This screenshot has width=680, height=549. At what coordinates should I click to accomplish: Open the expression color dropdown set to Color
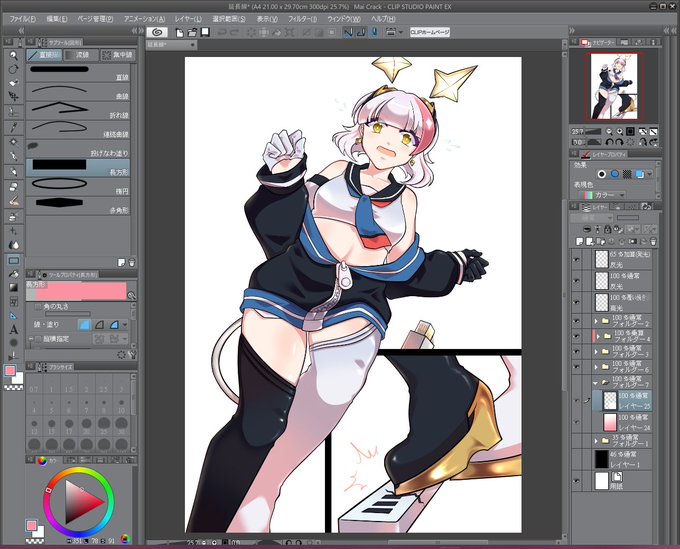[602, 195]
